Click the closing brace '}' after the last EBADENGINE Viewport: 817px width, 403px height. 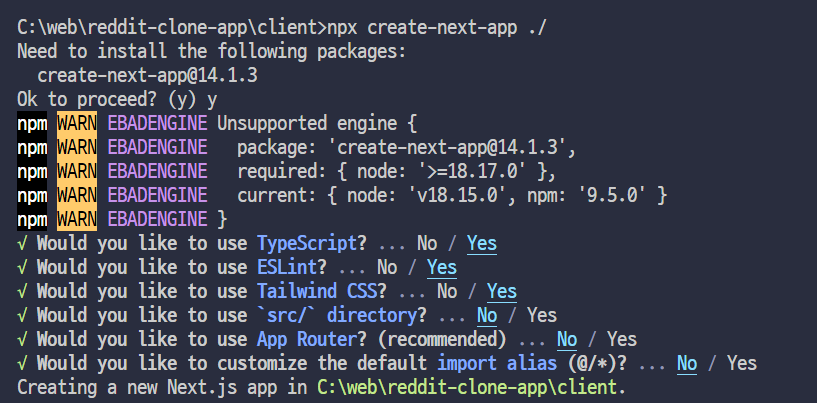tap(222, 219)
